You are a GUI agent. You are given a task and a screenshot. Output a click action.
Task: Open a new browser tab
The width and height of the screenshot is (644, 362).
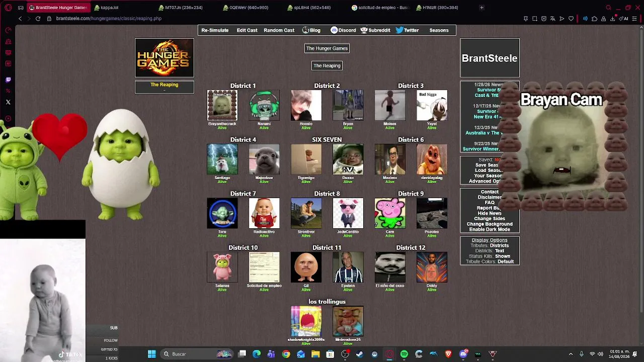481,8
